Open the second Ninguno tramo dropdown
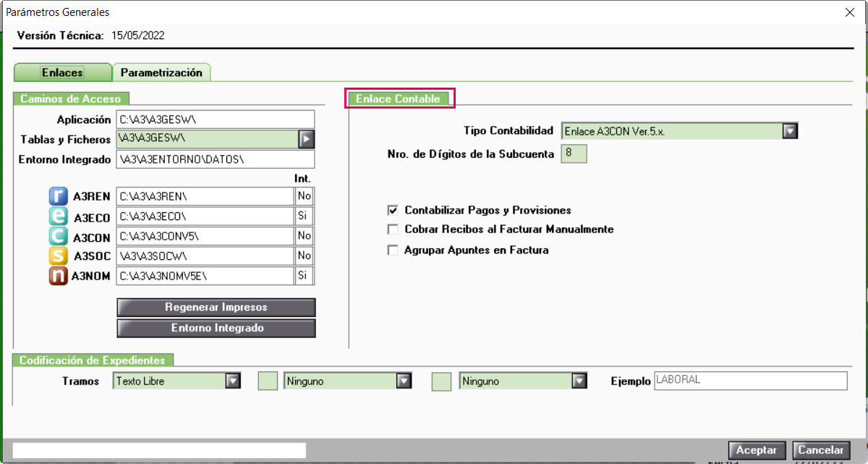This screenshot has height=464, width=868. pyautogui.click(x=404, y=381)
